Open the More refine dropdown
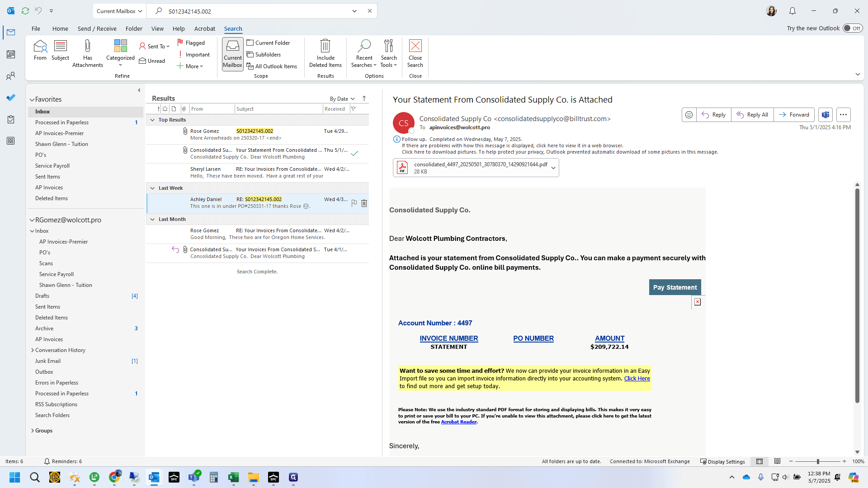The image size is (868, 488). click(190, 66)
